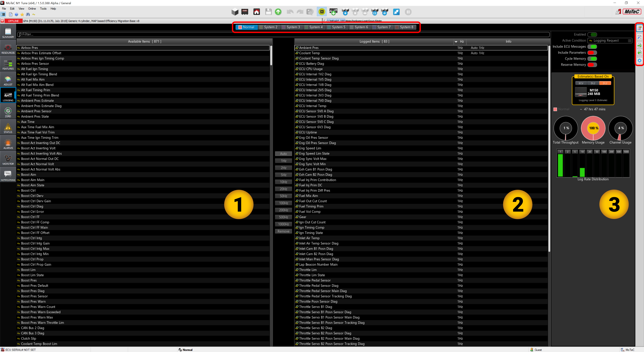Open the Active Condition Logging Request dropdown
This screenshot has height=352, width=644.
[609, 40]
